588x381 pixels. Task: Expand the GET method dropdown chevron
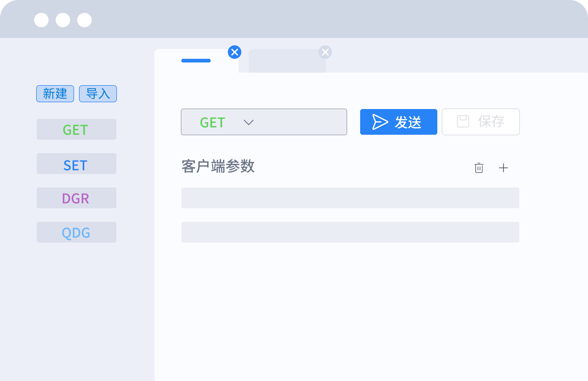click(249, 123)
